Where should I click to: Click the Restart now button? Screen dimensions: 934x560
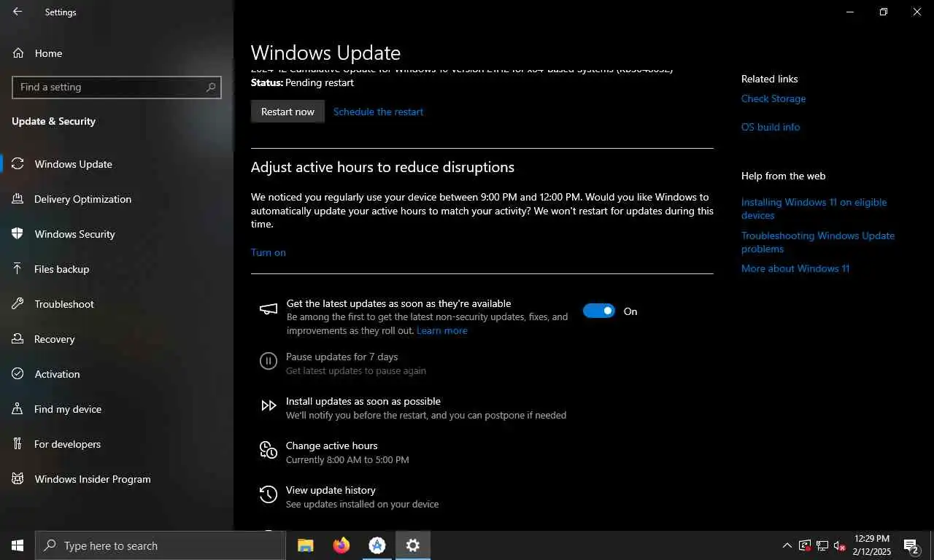click(287, 112)
